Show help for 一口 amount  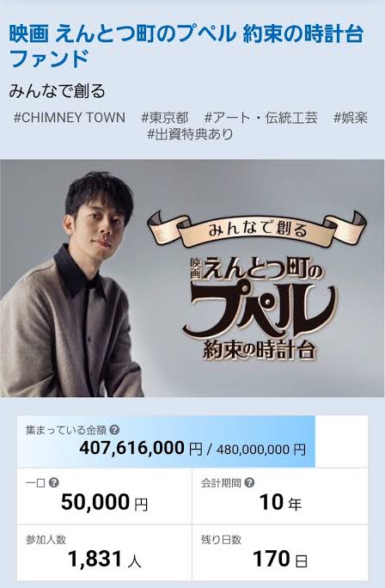click(x=54, y=482)
